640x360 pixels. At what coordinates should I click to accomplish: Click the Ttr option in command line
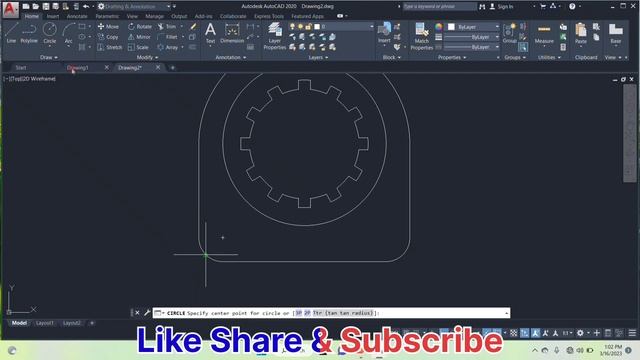click(x=343, y=313)
